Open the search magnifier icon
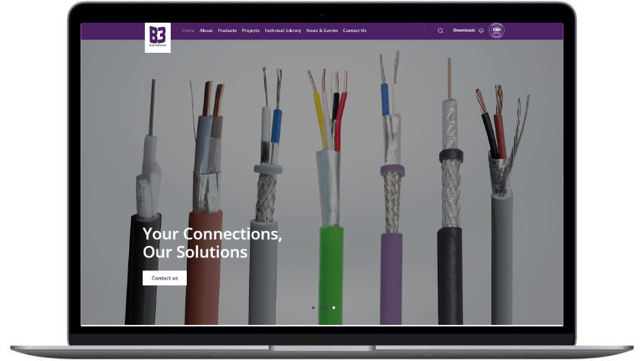This screenshot has height=361, width=644. pyautogui.click(x=440, y=31)
